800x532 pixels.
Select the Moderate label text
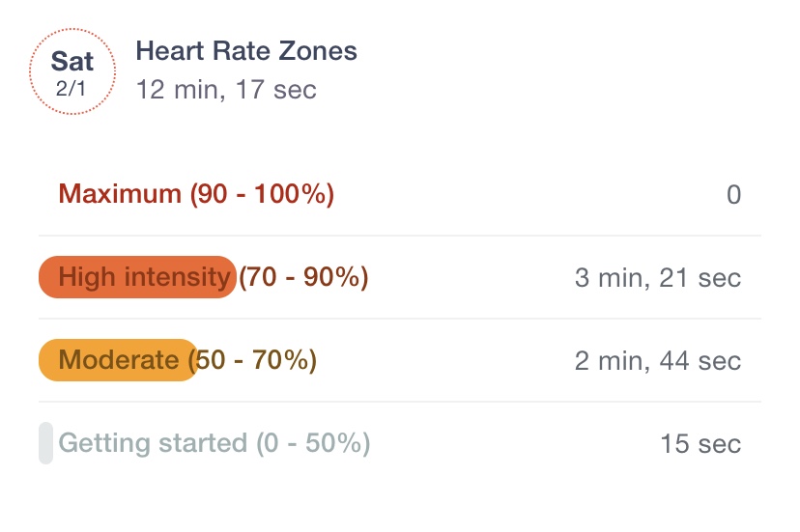pos(119,360)
